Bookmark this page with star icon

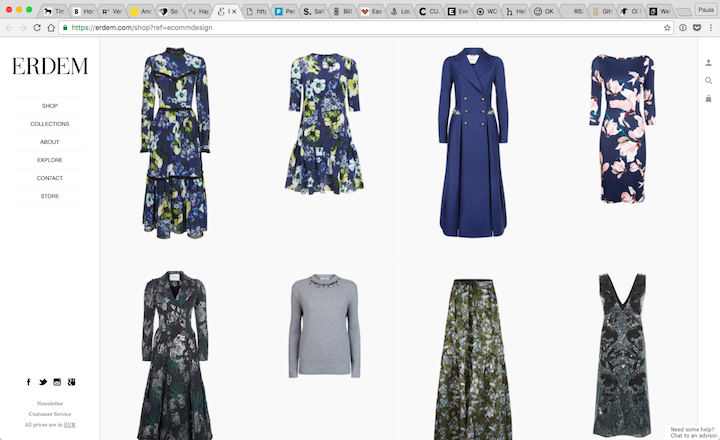pos(667,28)
